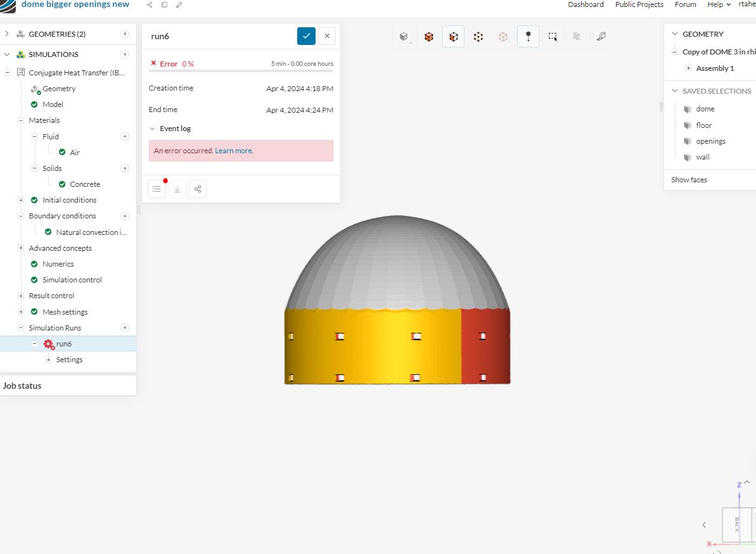Activate the surfaces with edges view icon

tap(453, 36)
